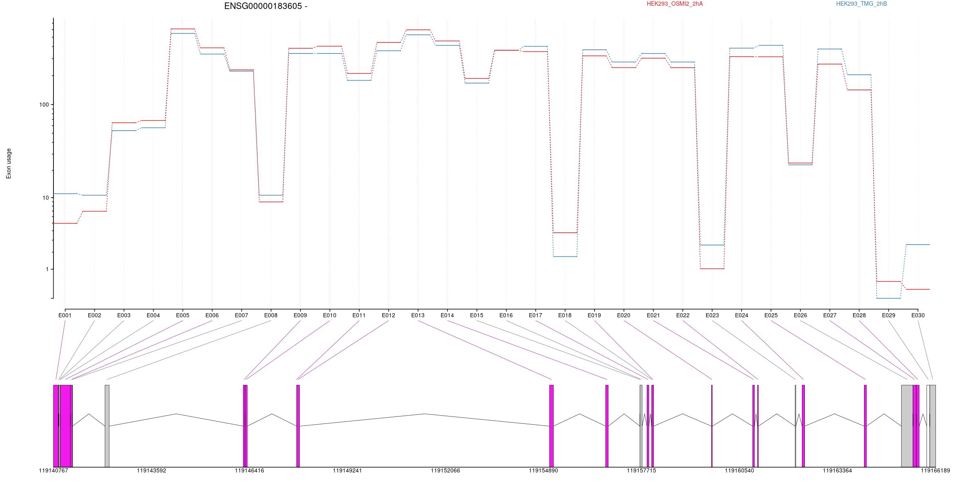Click genomic coordinate 119154890
Viewport: 980px width, 490px height.
click(x=543, y=470)
